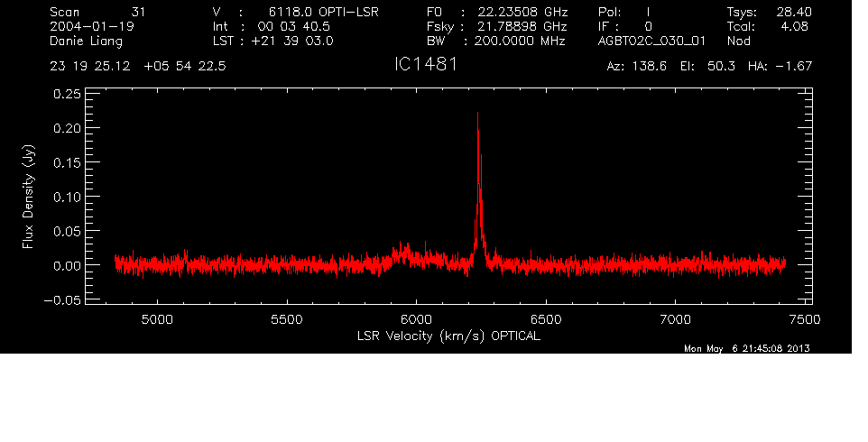Click the bandwidth 200.0000 MHz
Viewport: 868px width, 442px height.
pyautogui.click(x=520, y=41)
